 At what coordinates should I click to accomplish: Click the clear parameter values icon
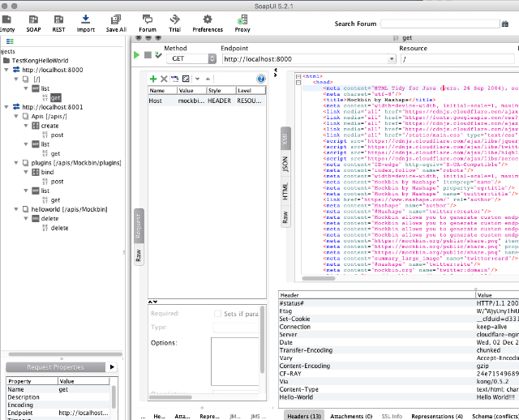click(x=186, y=79)
